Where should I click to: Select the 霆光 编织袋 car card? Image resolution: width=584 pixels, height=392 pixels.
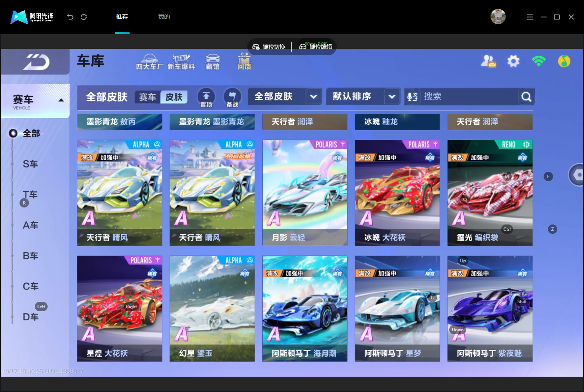[490, 193]
